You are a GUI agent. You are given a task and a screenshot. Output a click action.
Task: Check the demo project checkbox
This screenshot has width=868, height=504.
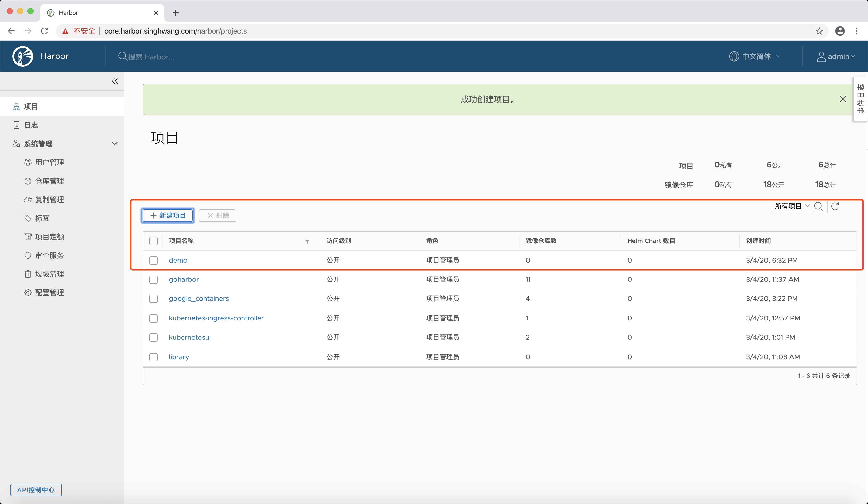point(153,260)
